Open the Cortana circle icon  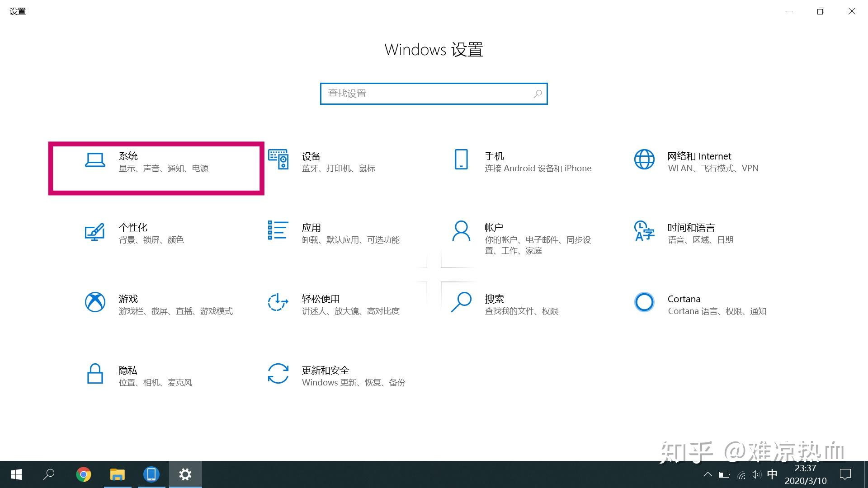[644, 302]
